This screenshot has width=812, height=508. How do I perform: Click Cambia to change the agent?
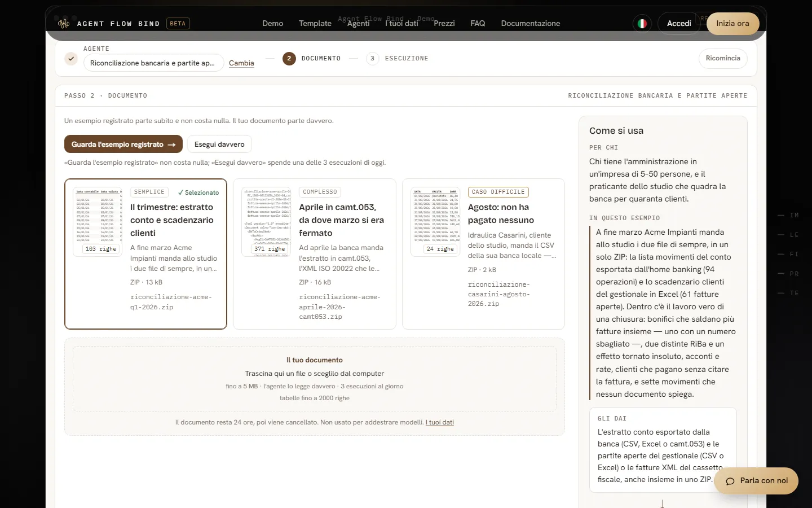coord(241,63)
